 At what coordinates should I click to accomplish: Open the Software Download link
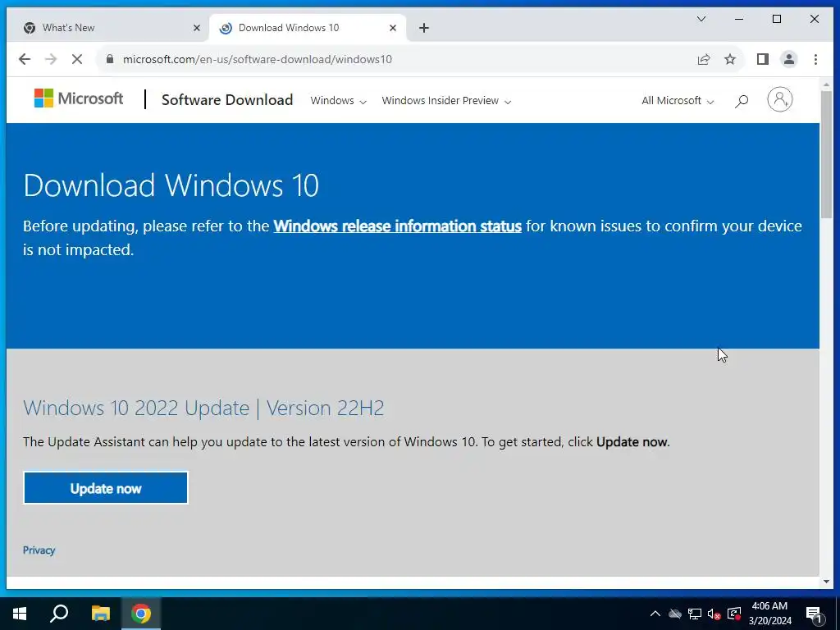(227, 100)
